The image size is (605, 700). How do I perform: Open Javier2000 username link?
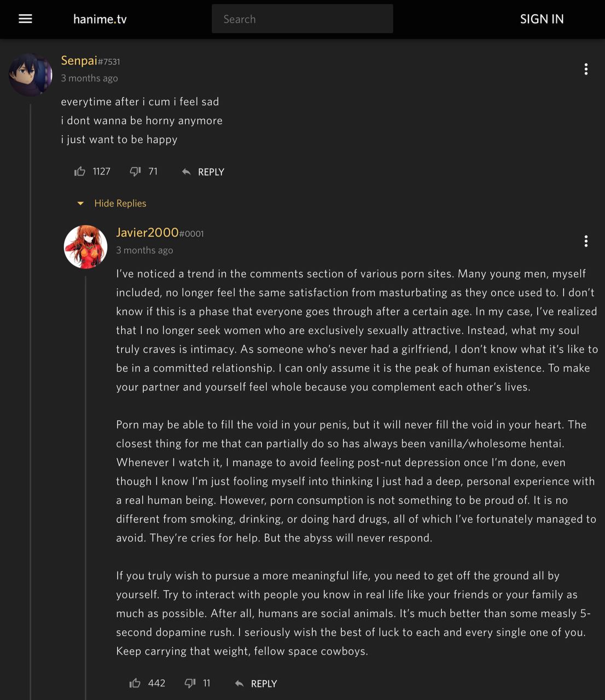click(x=147, y=232)
